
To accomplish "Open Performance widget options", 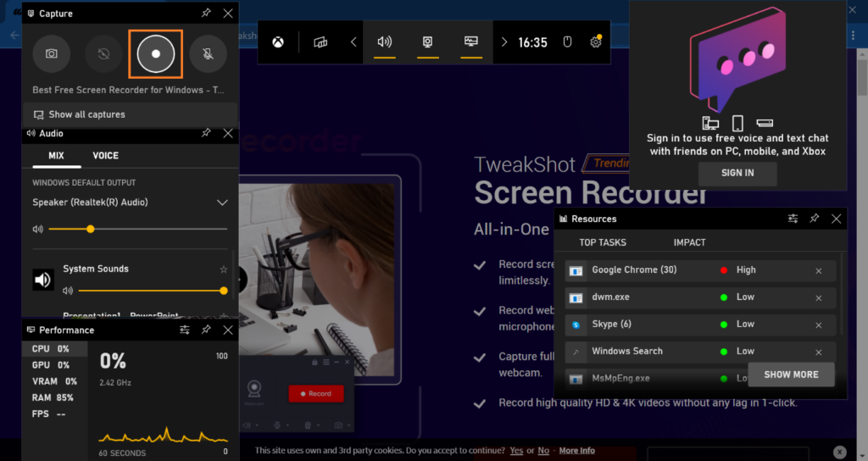I will tap(185, 330).
